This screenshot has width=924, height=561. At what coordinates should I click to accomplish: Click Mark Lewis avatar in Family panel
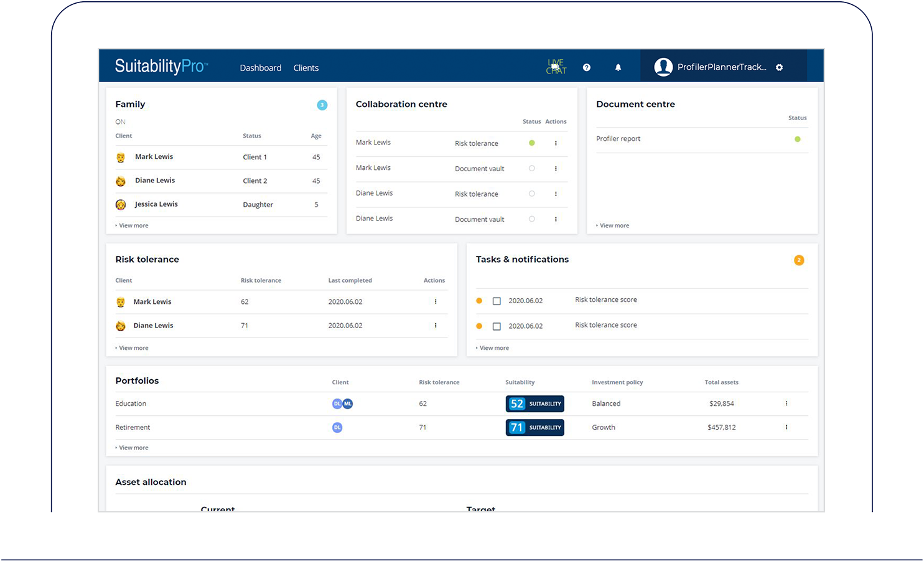coord(121,158)
